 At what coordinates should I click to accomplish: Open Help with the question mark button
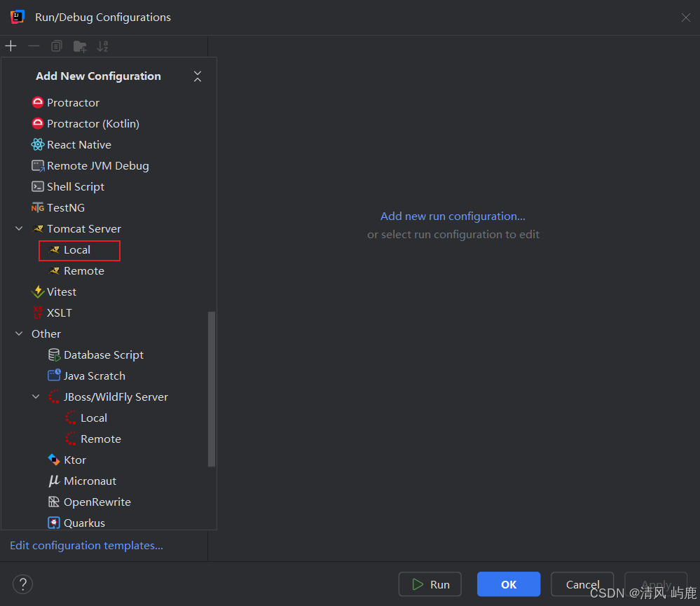point(22,584)
